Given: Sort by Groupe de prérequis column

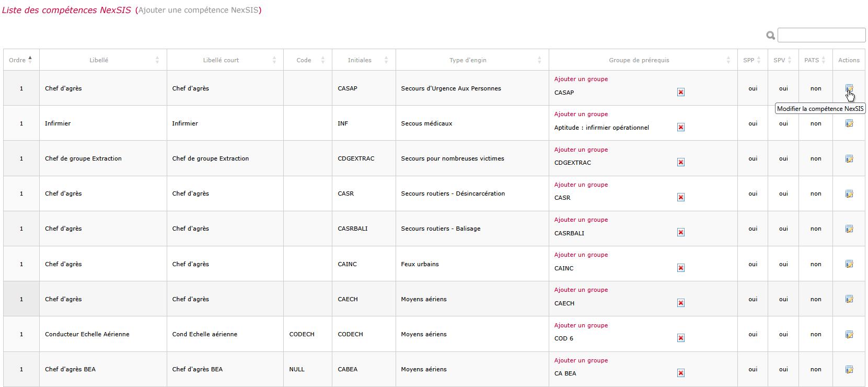Looking at the screenshot, I should point(643,60).
